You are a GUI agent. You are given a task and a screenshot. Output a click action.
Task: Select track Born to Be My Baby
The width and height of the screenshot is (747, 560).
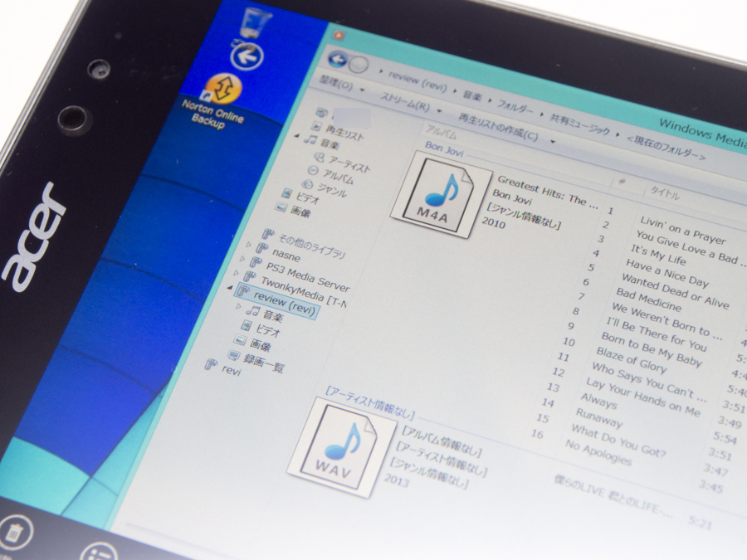click(x=652, y=349)
